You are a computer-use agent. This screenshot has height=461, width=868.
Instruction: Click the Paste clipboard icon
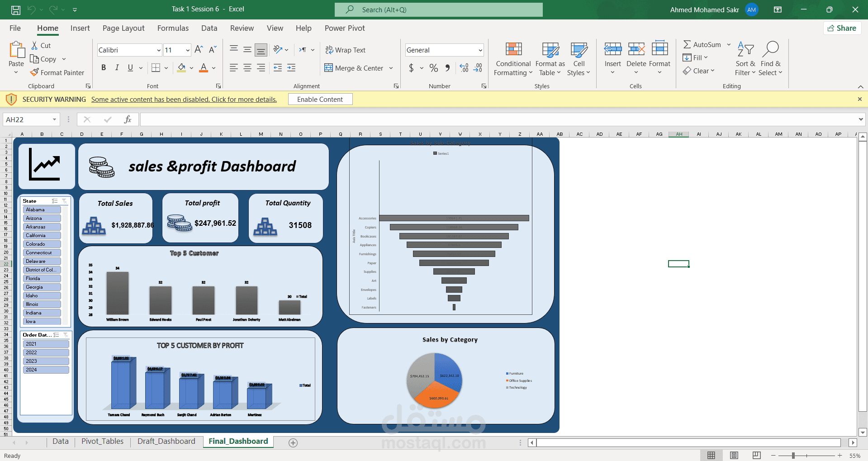[x=16, y=50]
